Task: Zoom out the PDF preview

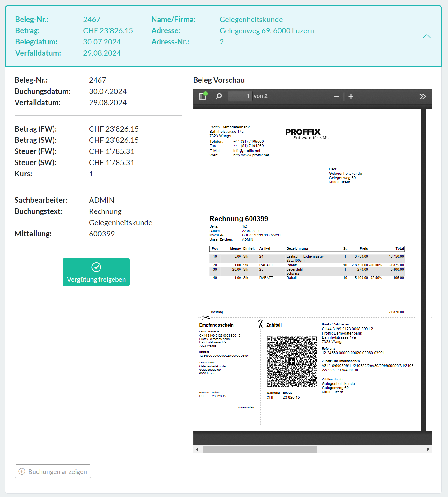Action: coord(336,96)
